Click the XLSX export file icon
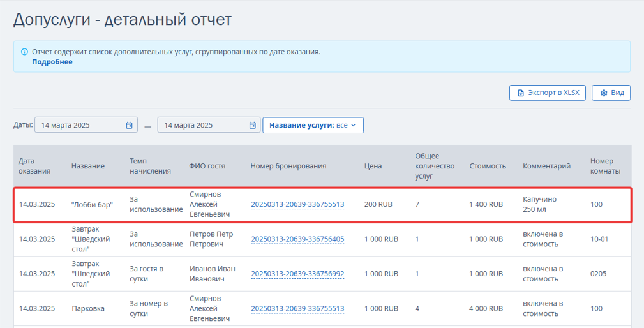 [521, 93]
